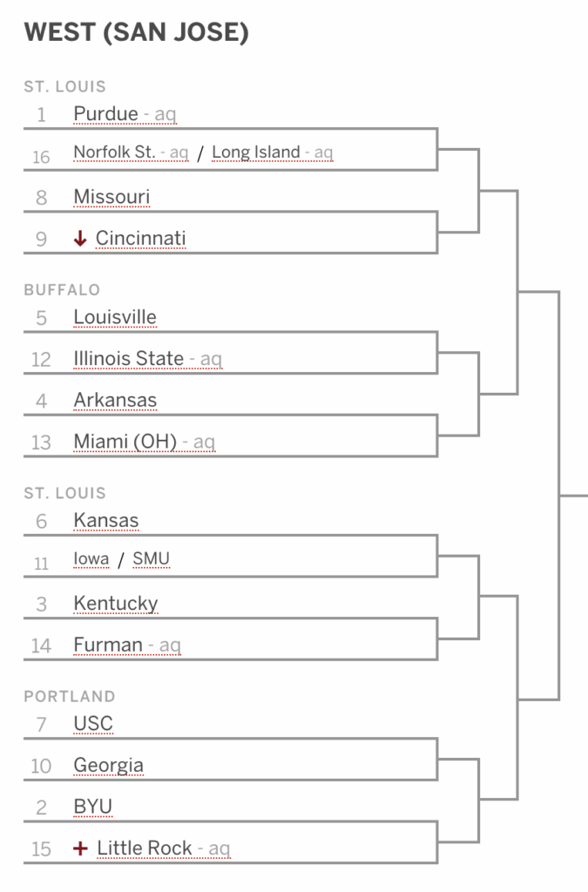Image resolution: width=588 pixels, height=892 pixels.
Task: Click the red plus icon beside Little Rock
Action: coord(81,848)
